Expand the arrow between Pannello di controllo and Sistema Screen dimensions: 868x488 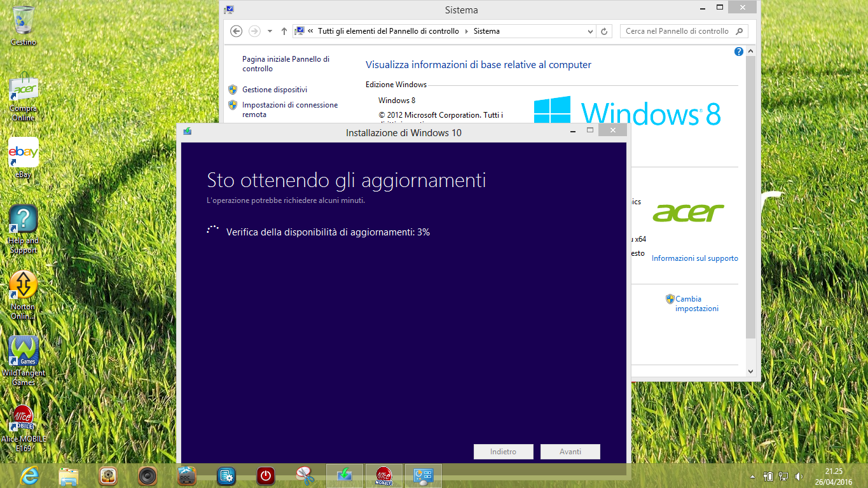[x=466, y=31]
